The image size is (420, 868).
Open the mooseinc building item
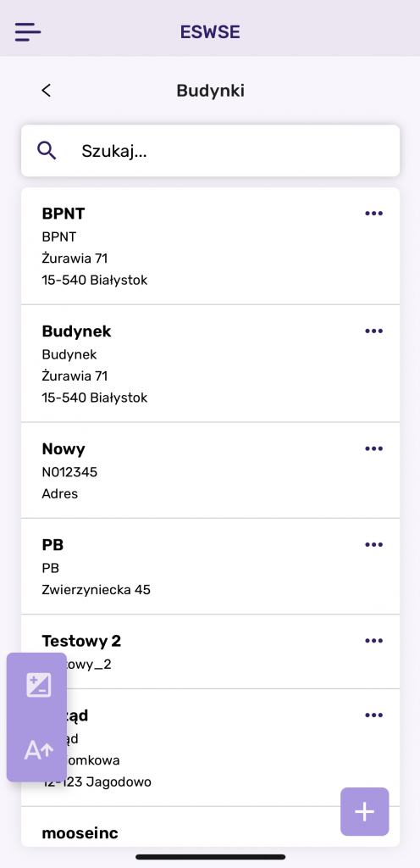click(210, 826)
